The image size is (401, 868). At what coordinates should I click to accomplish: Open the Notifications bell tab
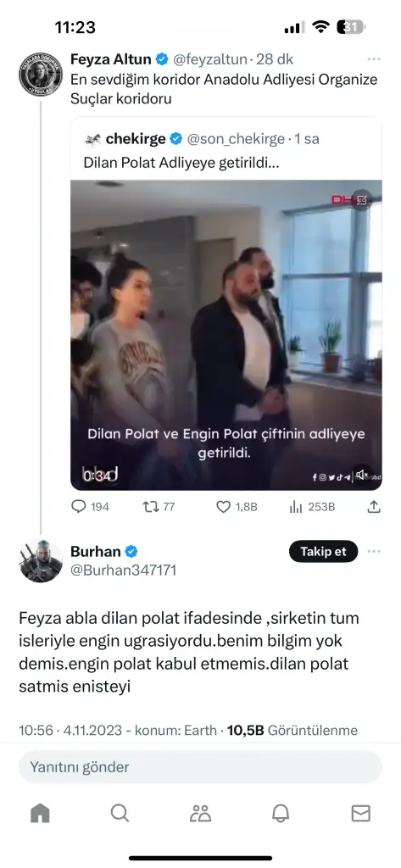click(281, 813)
